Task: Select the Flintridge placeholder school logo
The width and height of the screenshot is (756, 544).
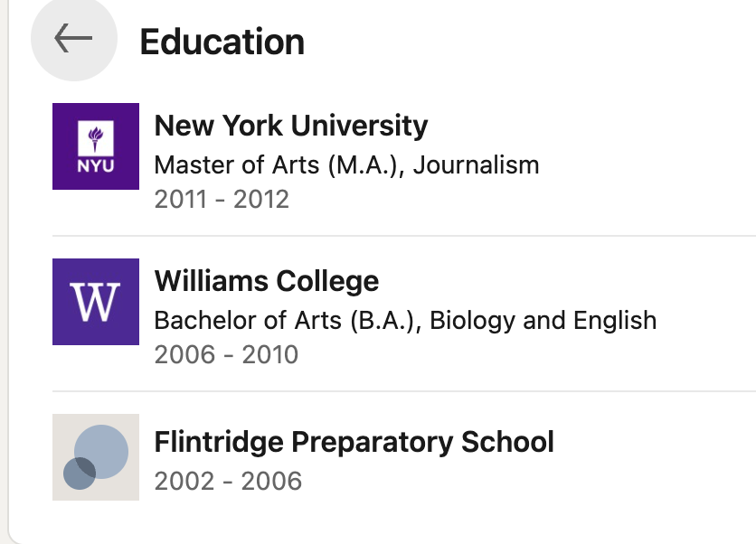Action: click(96, 457)
